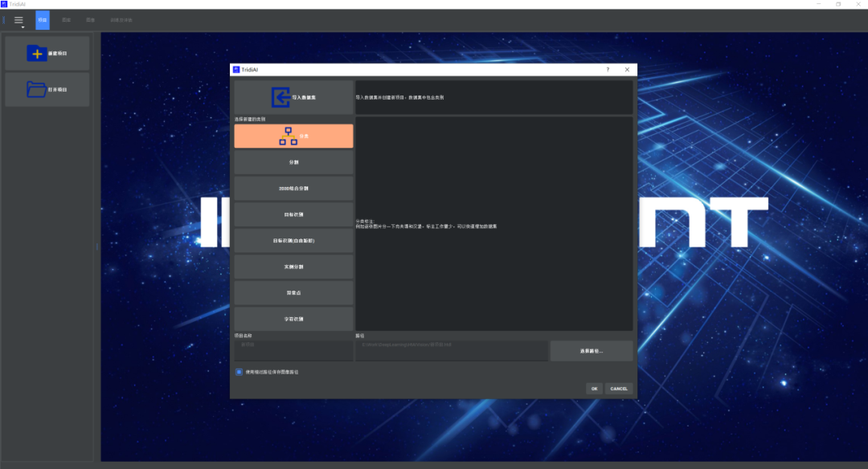Click the TridiAI logo in dialog title bar
Viewport: 868px width, 469px height.
[236, 70]
